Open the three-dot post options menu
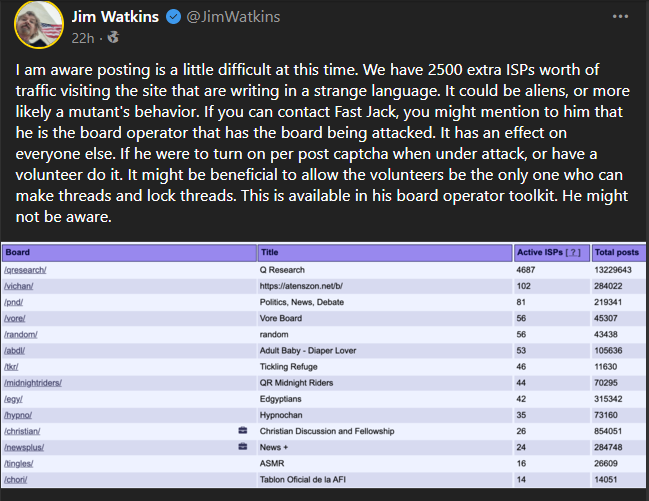This screenshot has height=501, width=649. tap(620, 17)
